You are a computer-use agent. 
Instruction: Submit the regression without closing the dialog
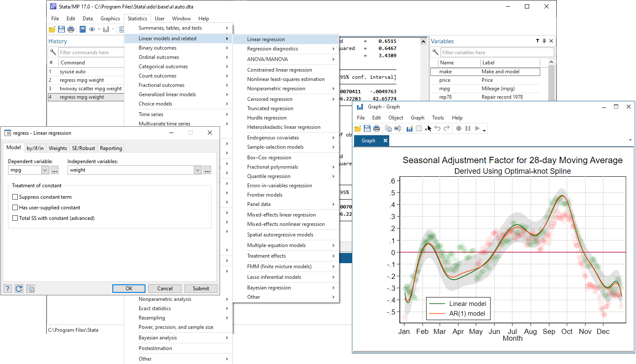[201, 289]
